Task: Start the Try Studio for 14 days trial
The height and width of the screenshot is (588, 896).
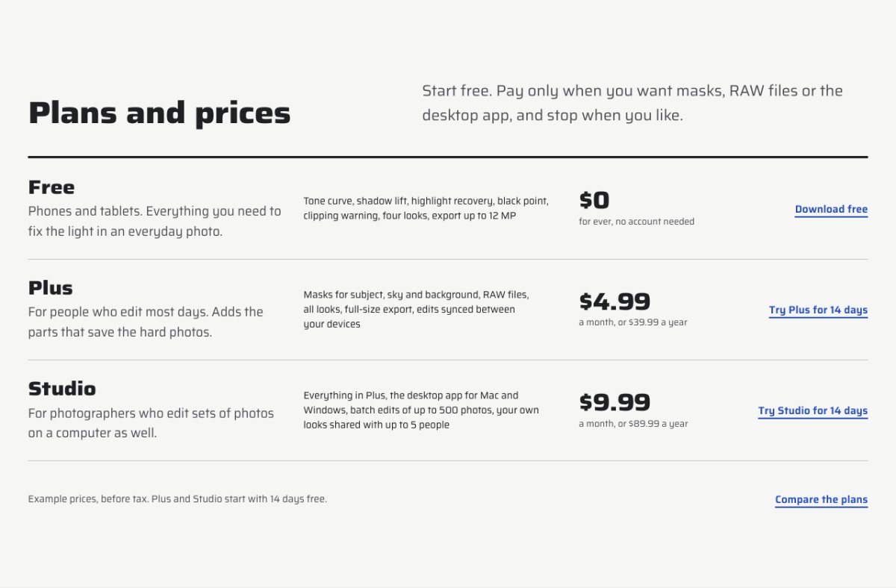Action: [x=813, y=411]
